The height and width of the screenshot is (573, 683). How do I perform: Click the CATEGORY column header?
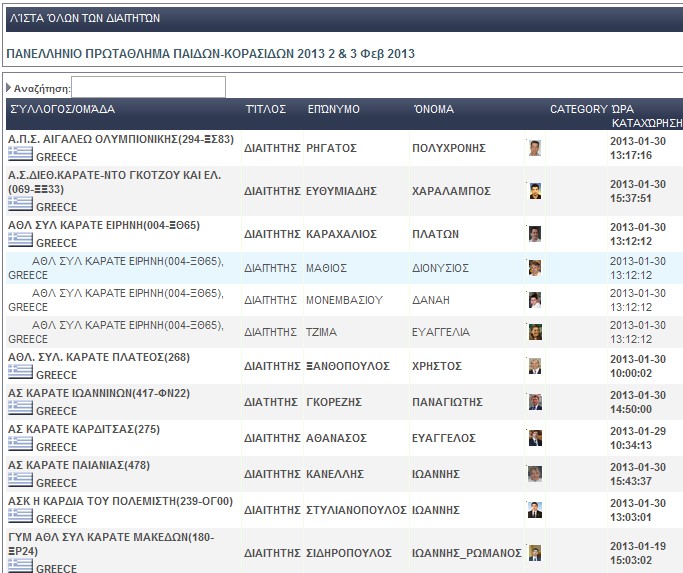coord(578,109)
